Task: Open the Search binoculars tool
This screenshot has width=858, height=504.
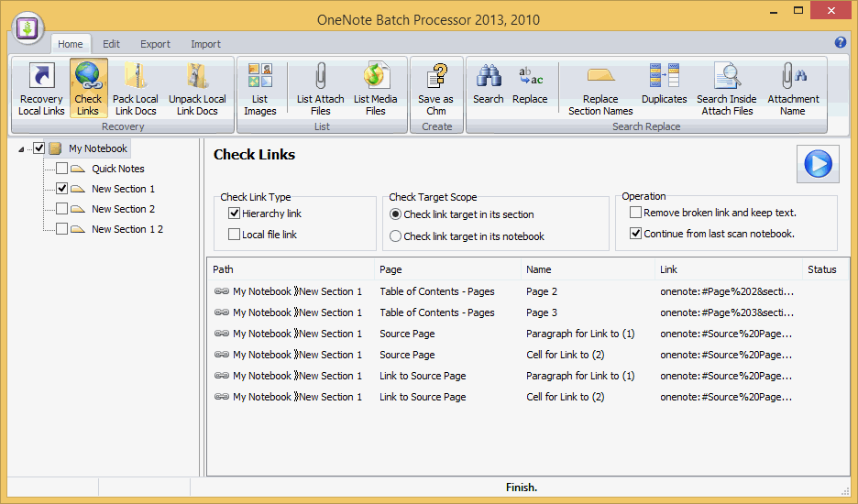Action: (x=488, y=83)
